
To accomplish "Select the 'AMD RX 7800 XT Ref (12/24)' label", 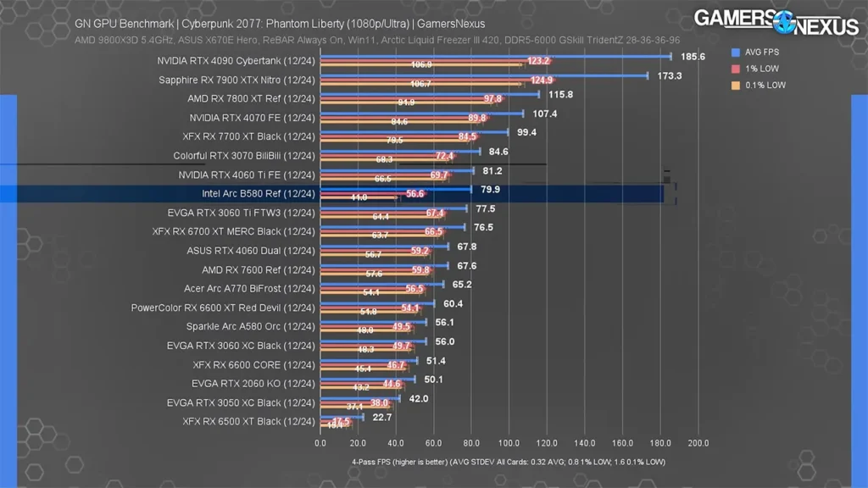I will click(251, 99).
